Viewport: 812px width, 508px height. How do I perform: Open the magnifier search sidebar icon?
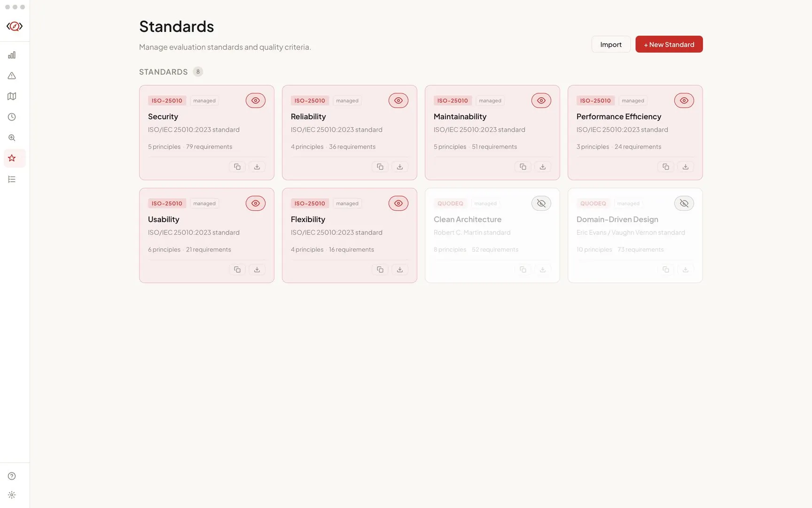pyautogui.click(x=12, y=138)
